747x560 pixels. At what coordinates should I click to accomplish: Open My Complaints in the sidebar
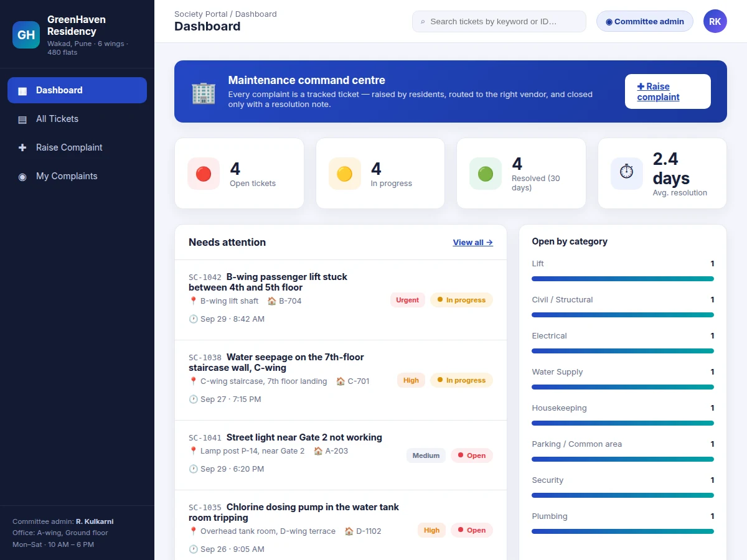point(77,176)
